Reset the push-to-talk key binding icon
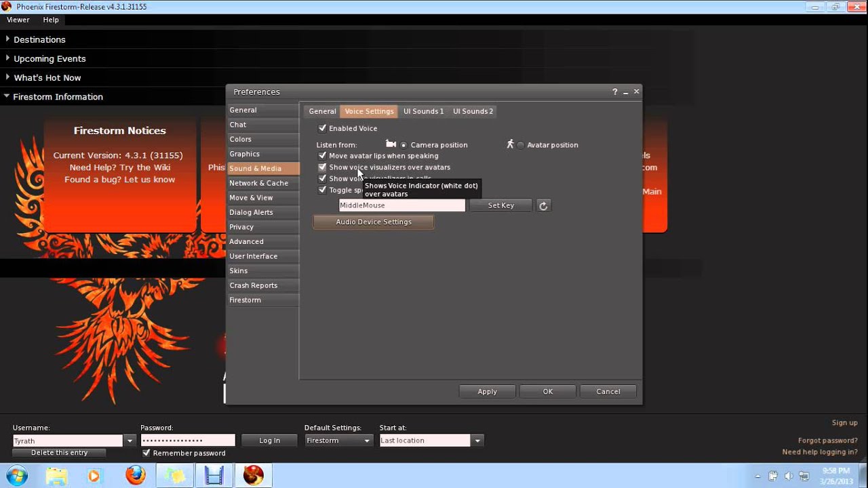The image size is (868, 488). coord(543,205)
